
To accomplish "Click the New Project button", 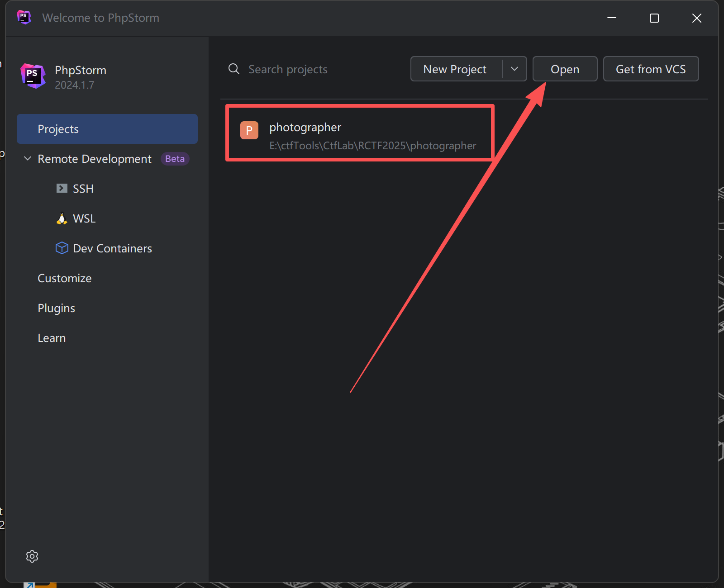I will 455,69.
